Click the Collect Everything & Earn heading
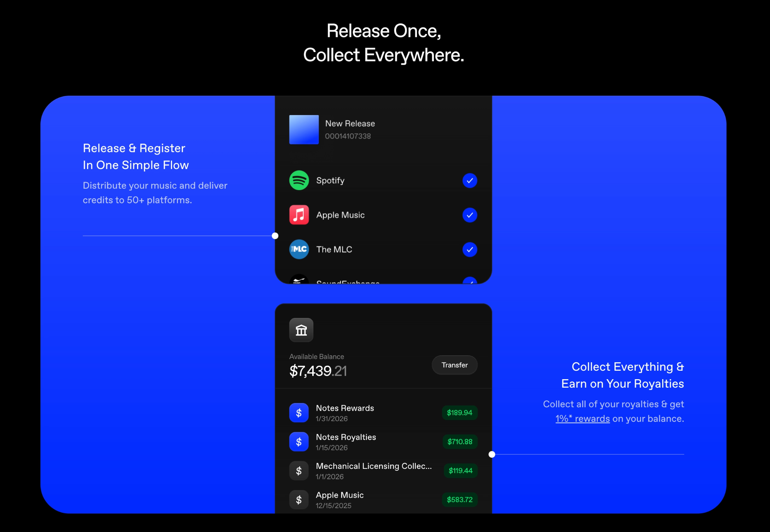Screen dimensions: 770x532 tap(623, 375)
